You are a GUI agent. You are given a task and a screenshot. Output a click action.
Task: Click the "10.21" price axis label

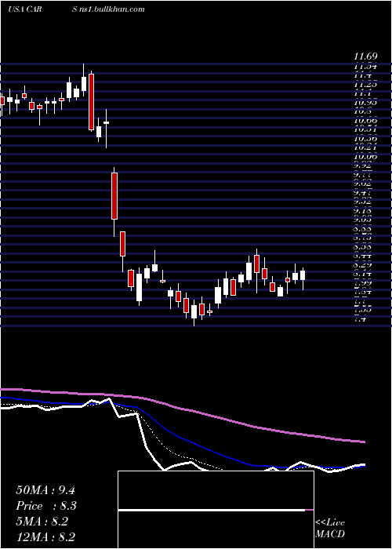pyautogui.click(x=365, y=147)
